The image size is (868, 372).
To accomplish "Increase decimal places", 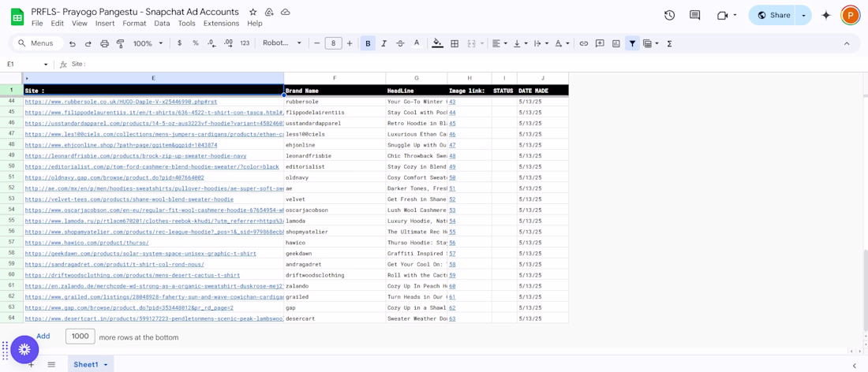I will [x=228, y=43].
